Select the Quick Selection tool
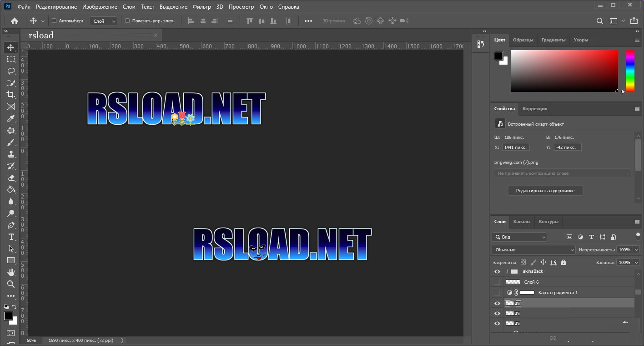644x346 pixels. coord(11,83)
